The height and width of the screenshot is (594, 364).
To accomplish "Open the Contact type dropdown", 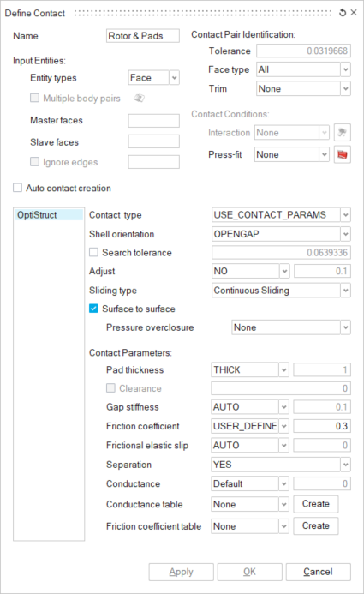I will (x=281, y=215).
